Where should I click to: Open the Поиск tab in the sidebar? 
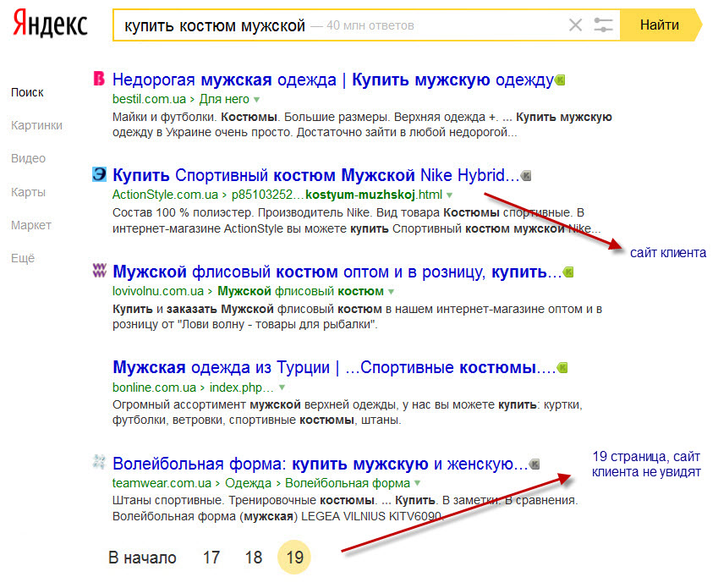pos(27,92)
